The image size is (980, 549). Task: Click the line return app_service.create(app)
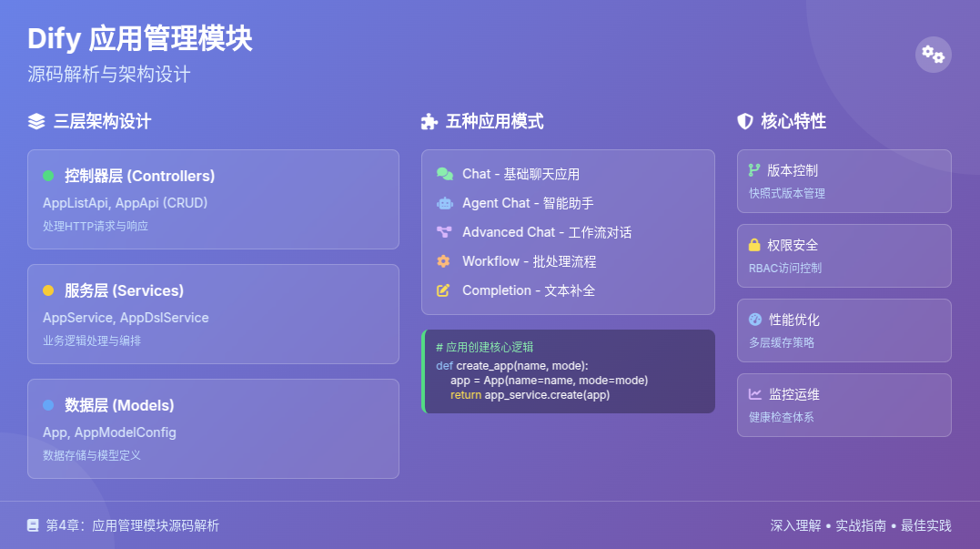pyautogui.click(x=530, y=394)
